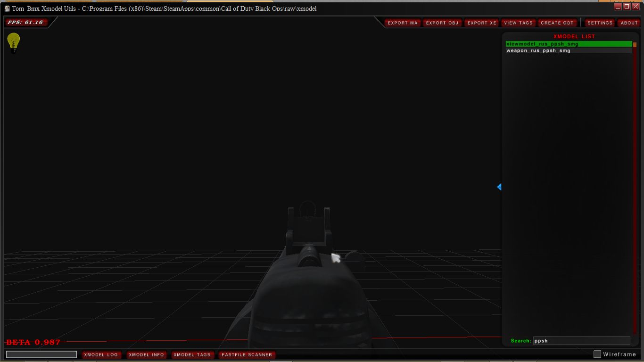Click the Export OBJ button

[x=442, y=23]
